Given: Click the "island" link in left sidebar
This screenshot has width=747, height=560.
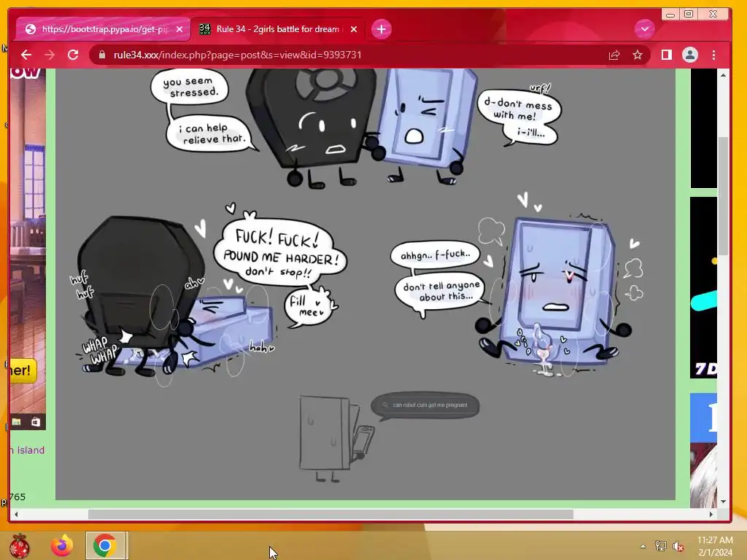Looking at the screenshot, I should coord(31,450).
